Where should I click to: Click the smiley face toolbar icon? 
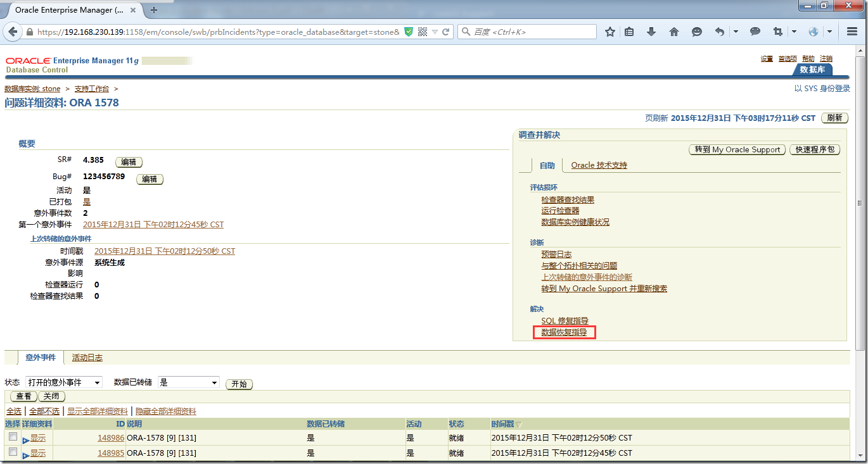pyautogui.click(x=696, y=32)
